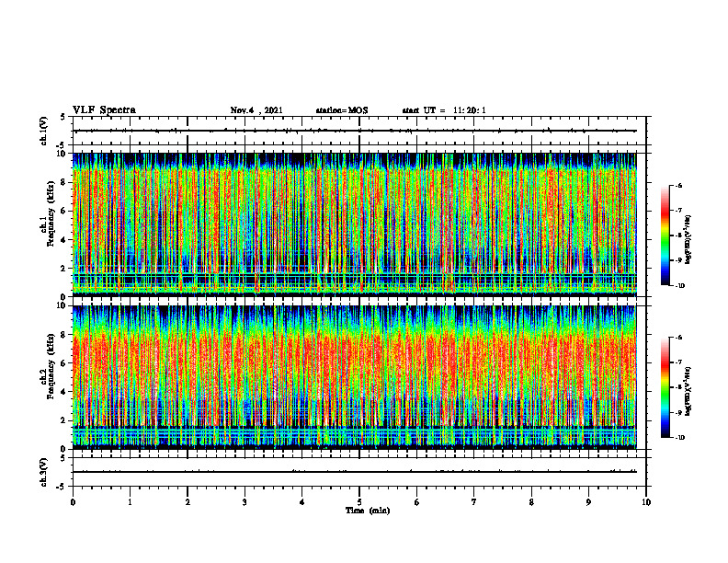This screenshot has height=563, width=728.
Task: Click the "6" kHz tick on ch.2 frequency axis
Action: tap(63, 363)
